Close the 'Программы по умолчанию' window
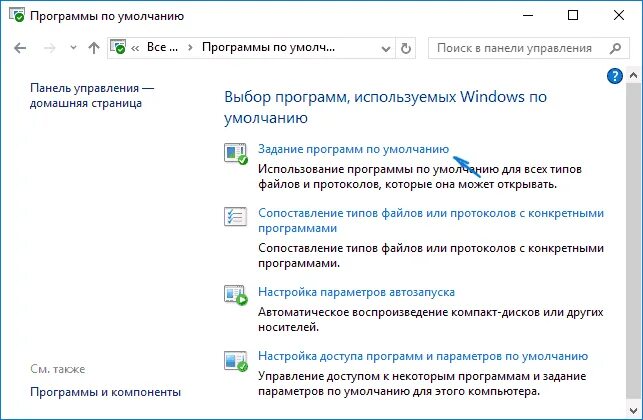643x420 pixels. coord(618,16)
